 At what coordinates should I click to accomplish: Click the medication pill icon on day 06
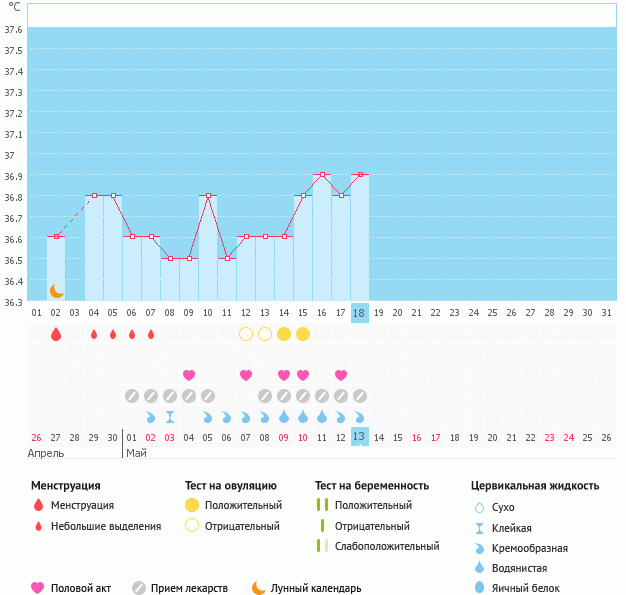click(132, 396)
